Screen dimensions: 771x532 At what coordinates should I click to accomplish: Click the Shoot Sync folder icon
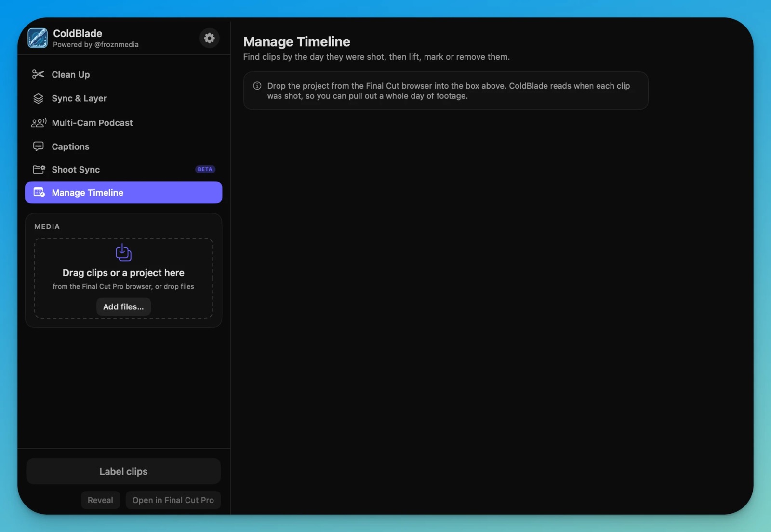pos(39,170)
